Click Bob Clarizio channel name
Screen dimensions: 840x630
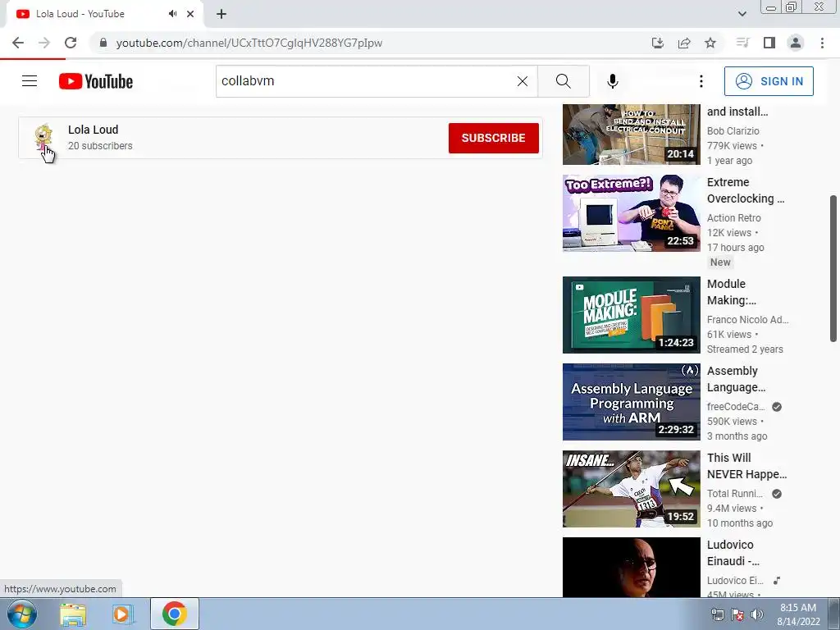(x=733, y=130)
